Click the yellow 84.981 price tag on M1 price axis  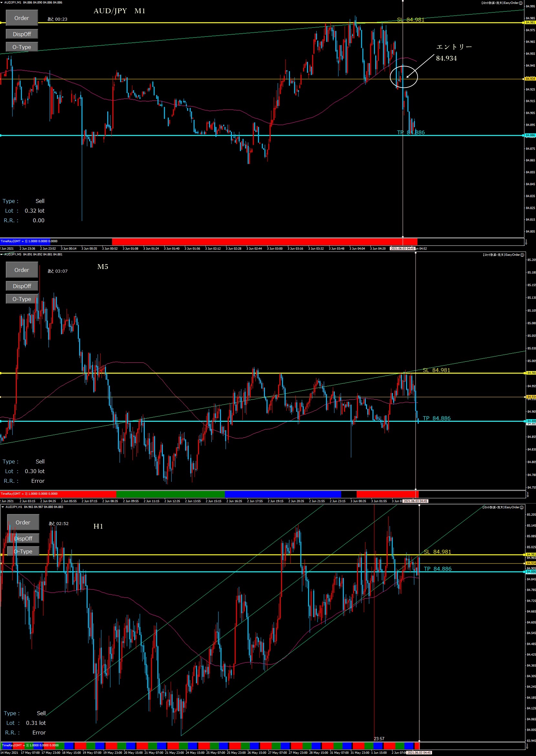[530, 23]
